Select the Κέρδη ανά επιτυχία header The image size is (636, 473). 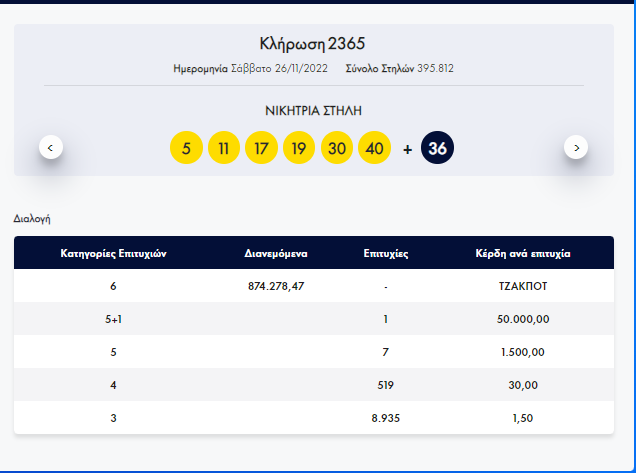point(523,254)
